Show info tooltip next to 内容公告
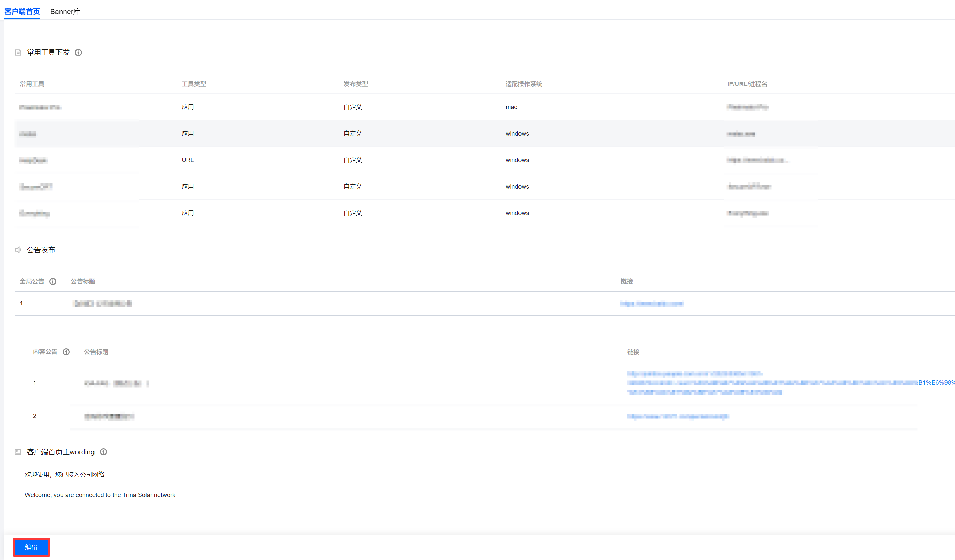This screenshot has height=560, width=955. coord(66,352)
